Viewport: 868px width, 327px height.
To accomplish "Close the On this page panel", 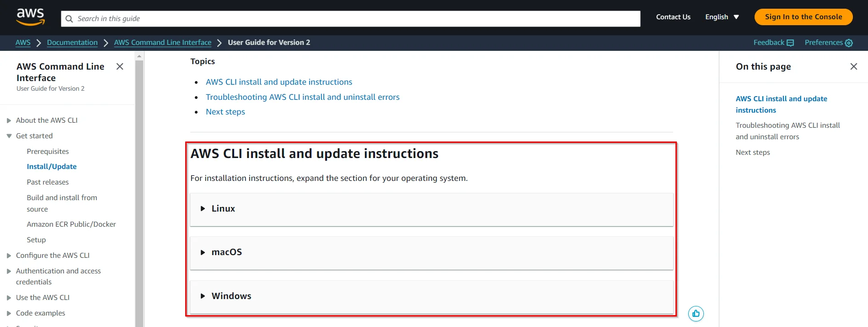I will tap(854, 66).
